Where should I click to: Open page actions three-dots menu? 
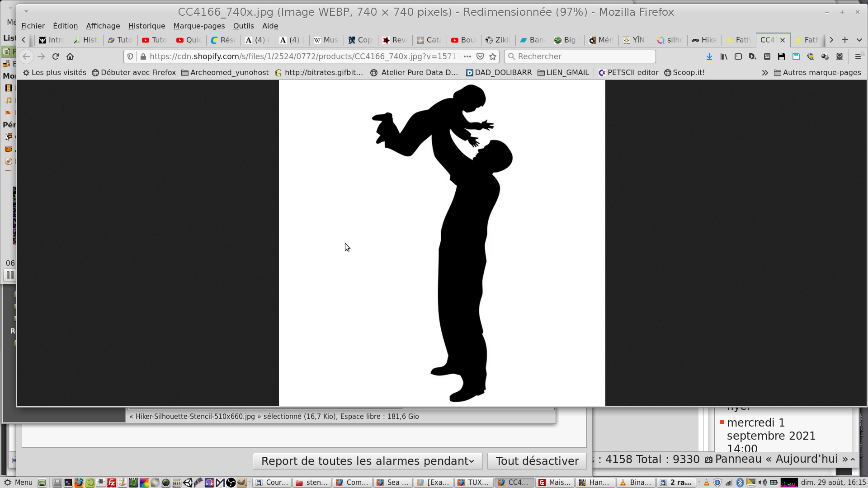(x=467, y=56)
